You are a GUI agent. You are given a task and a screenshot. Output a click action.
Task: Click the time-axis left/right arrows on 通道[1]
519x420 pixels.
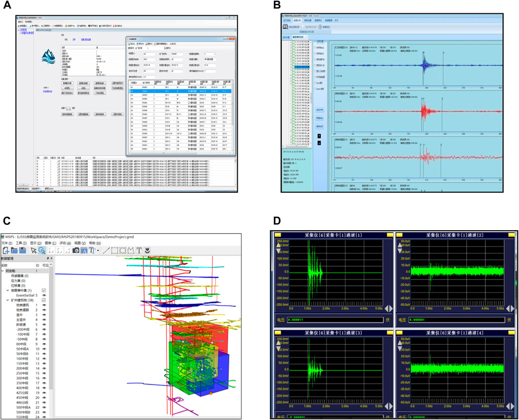(389, 308)
